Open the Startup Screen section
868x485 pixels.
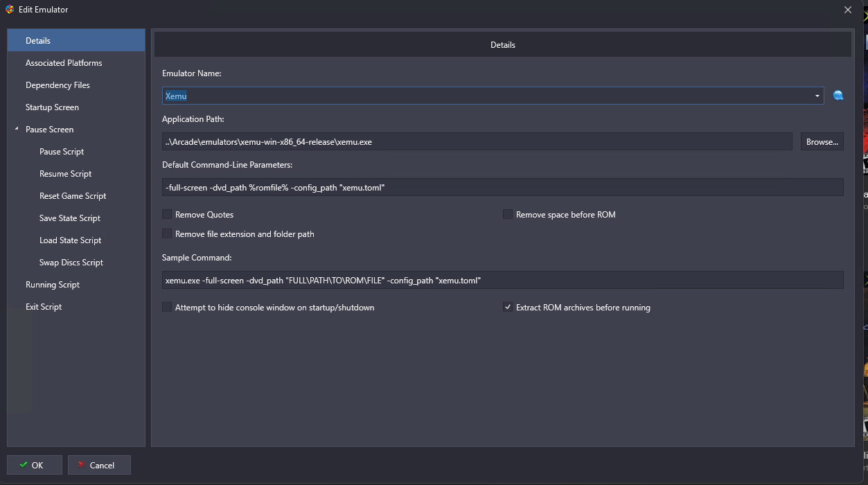click(x=76, y=107)
